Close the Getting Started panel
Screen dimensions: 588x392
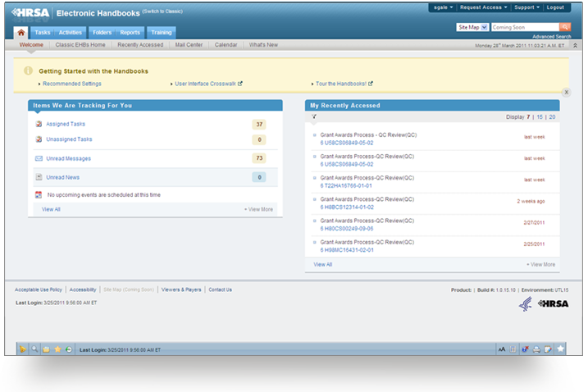566,93
